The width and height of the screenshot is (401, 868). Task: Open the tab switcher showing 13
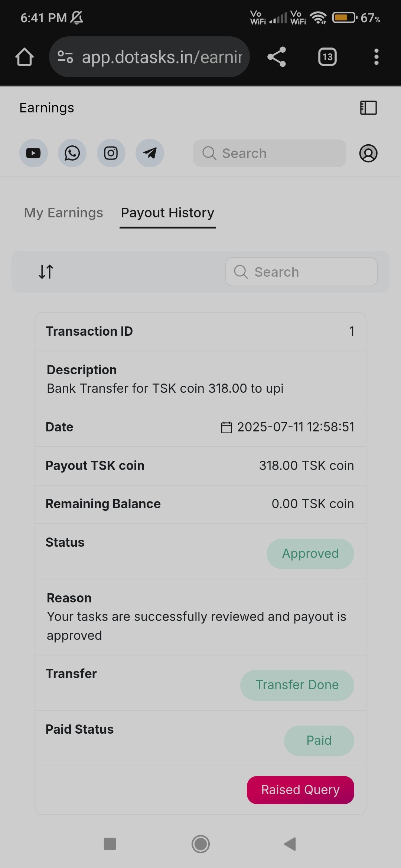pyautogui.click(x=327, y=57)
